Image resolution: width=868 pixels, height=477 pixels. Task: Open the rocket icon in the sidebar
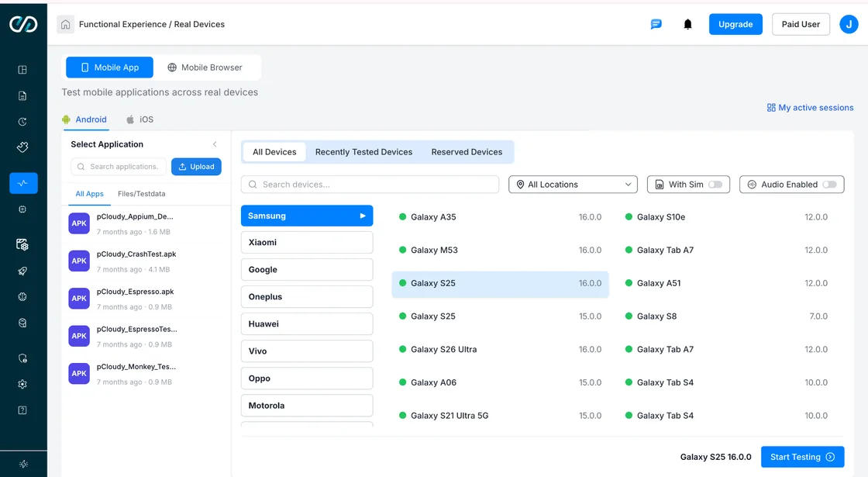pyautogui.click(x=22, y=271)
